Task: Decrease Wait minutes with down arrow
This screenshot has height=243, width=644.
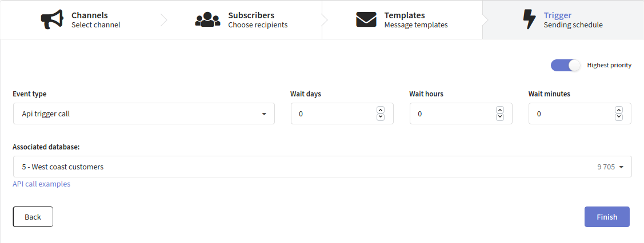Action: click(x=619, y=117)
